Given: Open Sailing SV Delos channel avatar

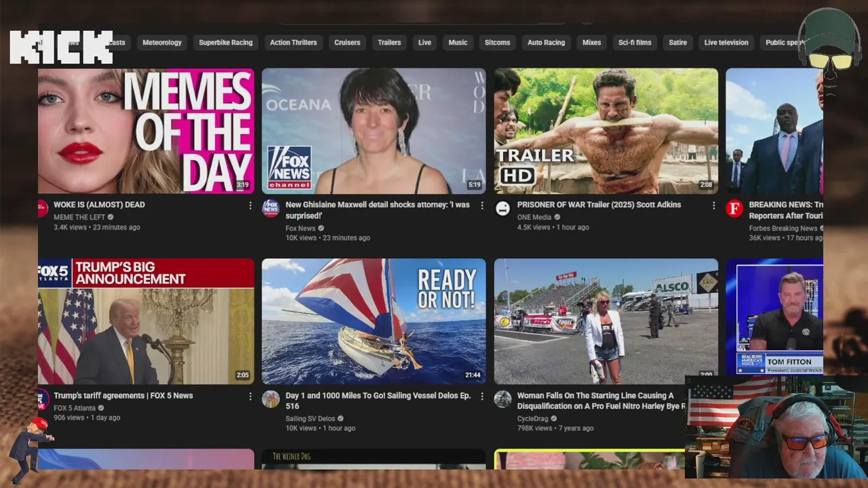Looking at the screenshot, I should click(271, 399).
